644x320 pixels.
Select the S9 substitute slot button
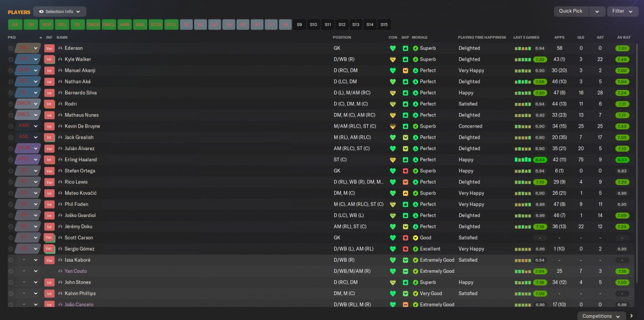pos(299,24)
